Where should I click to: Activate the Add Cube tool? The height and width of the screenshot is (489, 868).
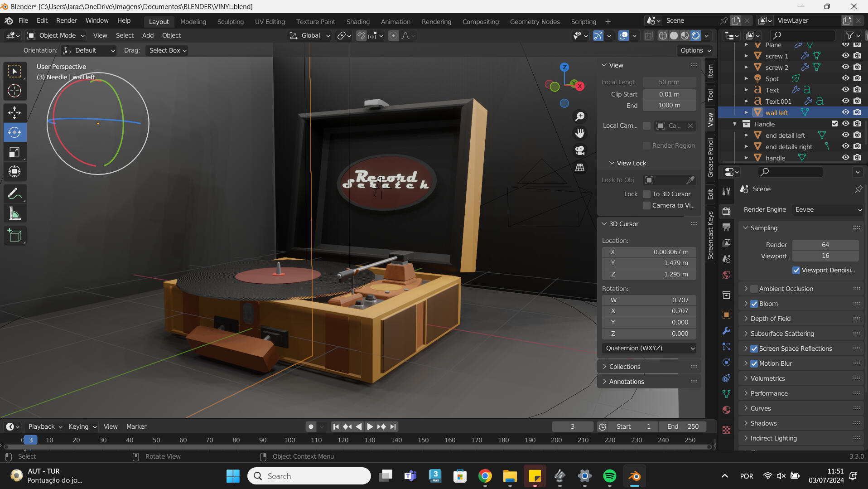point(14,236)
